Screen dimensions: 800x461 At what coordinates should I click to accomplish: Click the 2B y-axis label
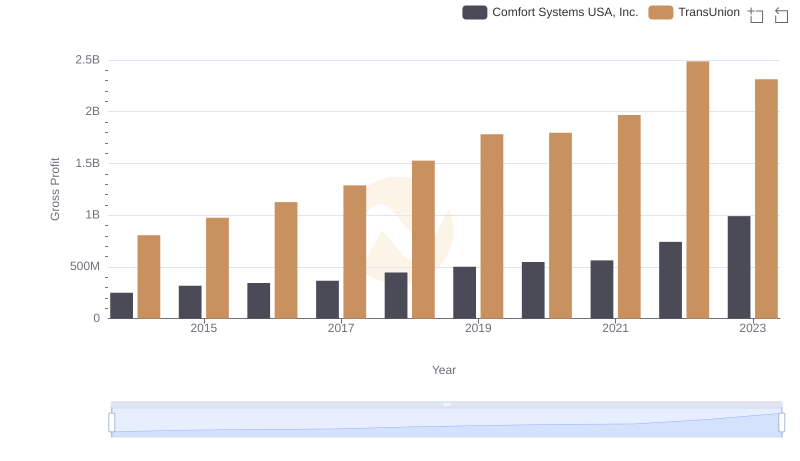(92, 111)
